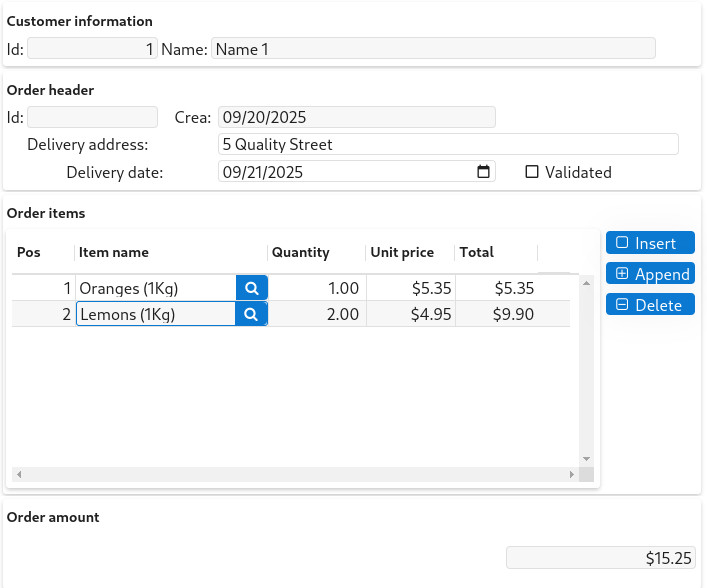Click the scroll right arrow under the items table
Viewport: 707px width, 588px height.
tap(571, 474)
